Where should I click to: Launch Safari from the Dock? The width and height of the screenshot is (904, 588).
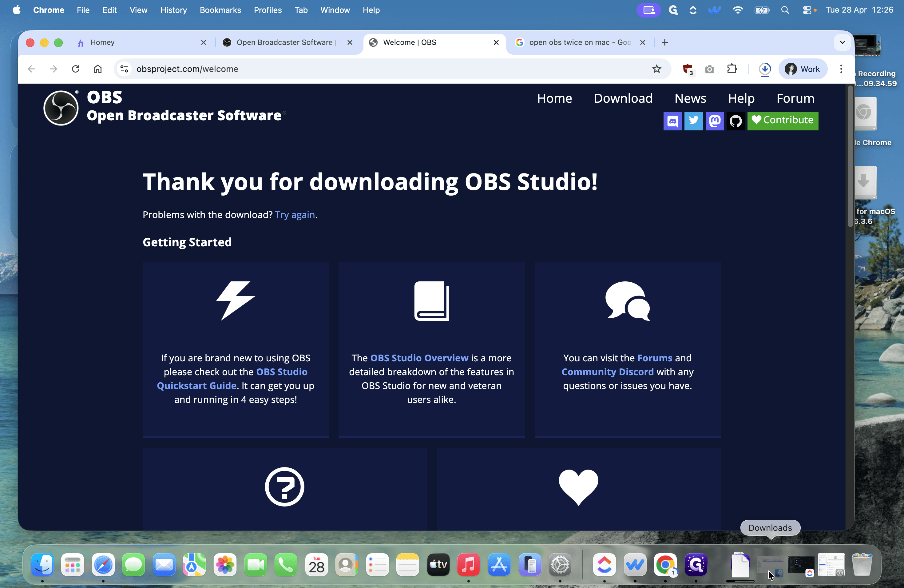103,565
